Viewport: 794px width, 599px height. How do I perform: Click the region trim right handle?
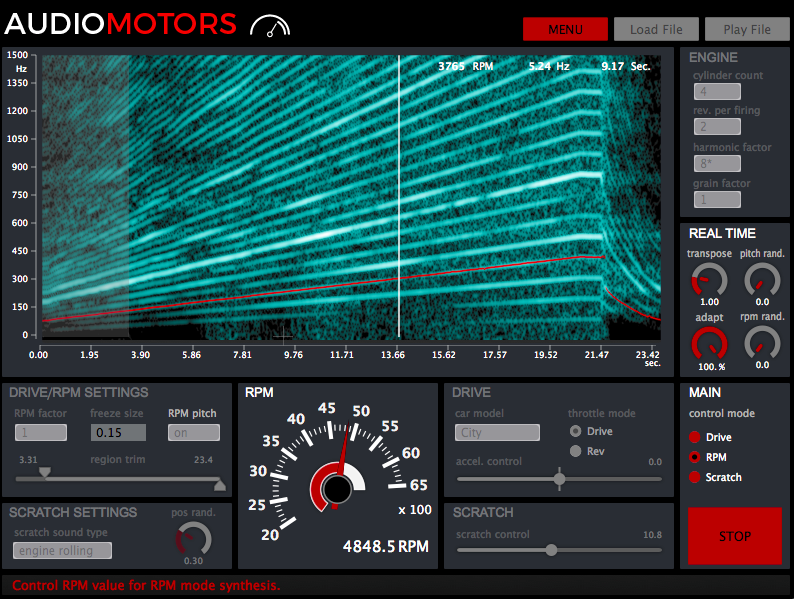[220, 485]
